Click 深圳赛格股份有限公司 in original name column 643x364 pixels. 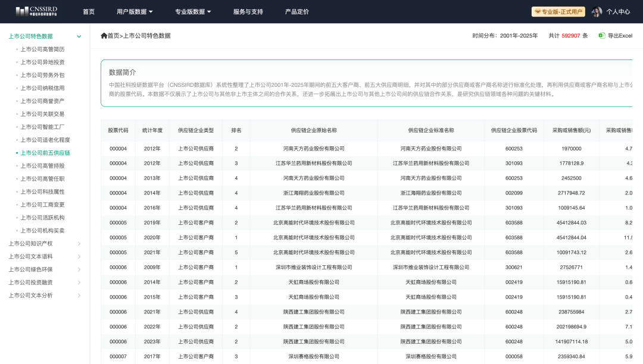tap(314, 357)
